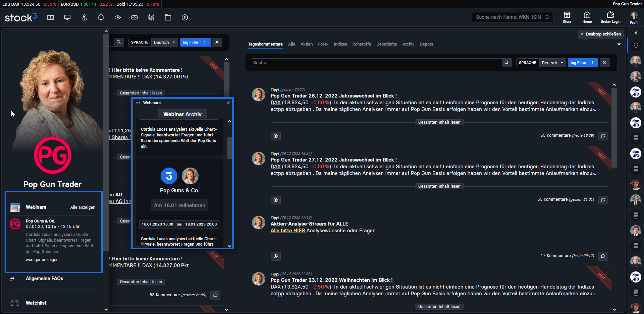The width and height of the screenshot is (644, 314).
Task: Open the desktop monitor icon in toolbar
Action: pyautogui.click(x=67, y=18)
